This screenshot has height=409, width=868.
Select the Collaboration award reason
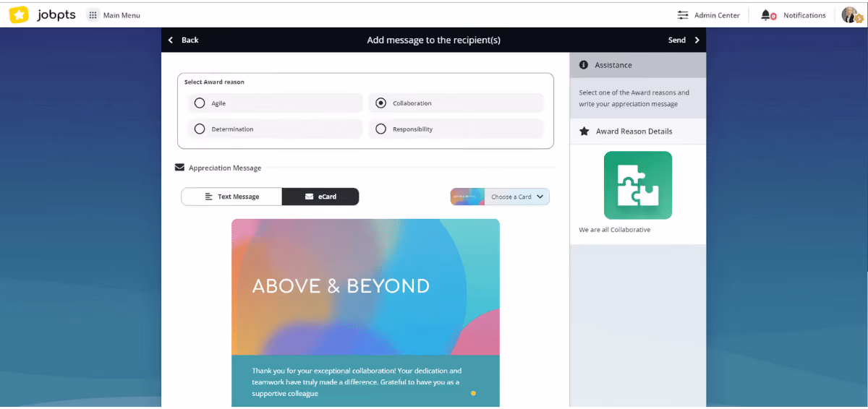coord(456,103)
